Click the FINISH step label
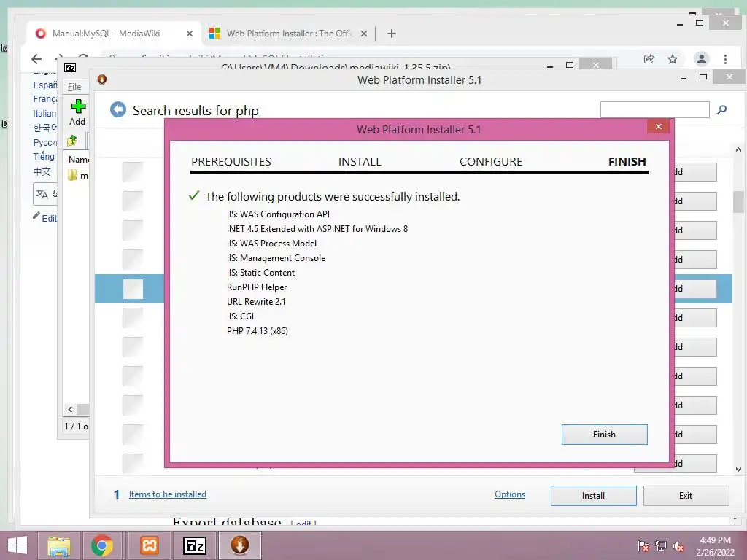 click(x=627, y=161)
